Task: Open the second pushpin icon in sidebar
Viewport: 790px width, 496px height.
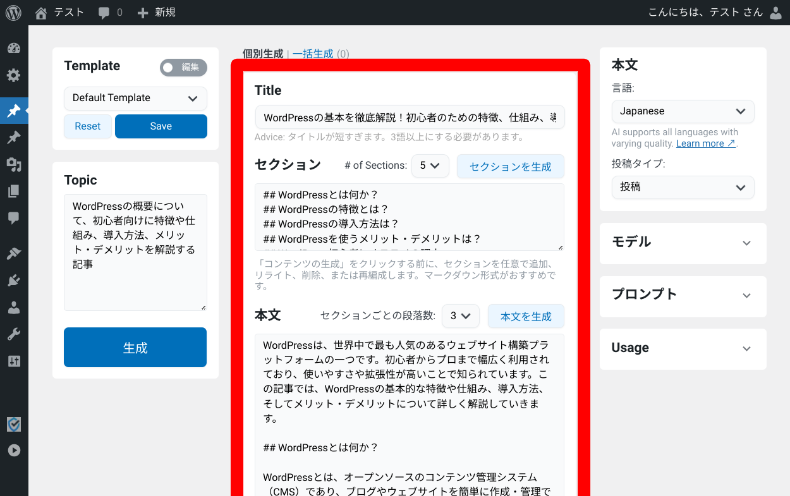Action: coord(14,137)
